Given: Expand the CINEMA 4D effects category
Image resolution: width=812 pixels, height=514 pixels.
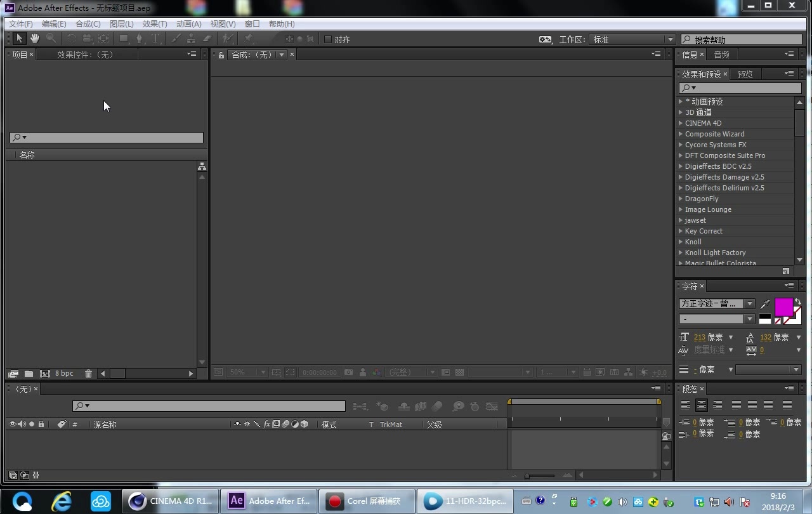Looking at the screenshot, I should [x=681, y=123].
